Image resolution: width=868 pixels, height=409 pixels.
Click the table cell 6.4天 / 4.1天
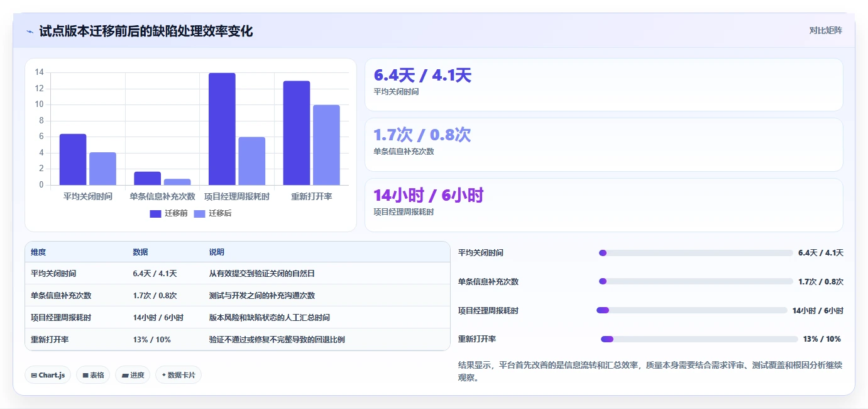pos(155,274)
